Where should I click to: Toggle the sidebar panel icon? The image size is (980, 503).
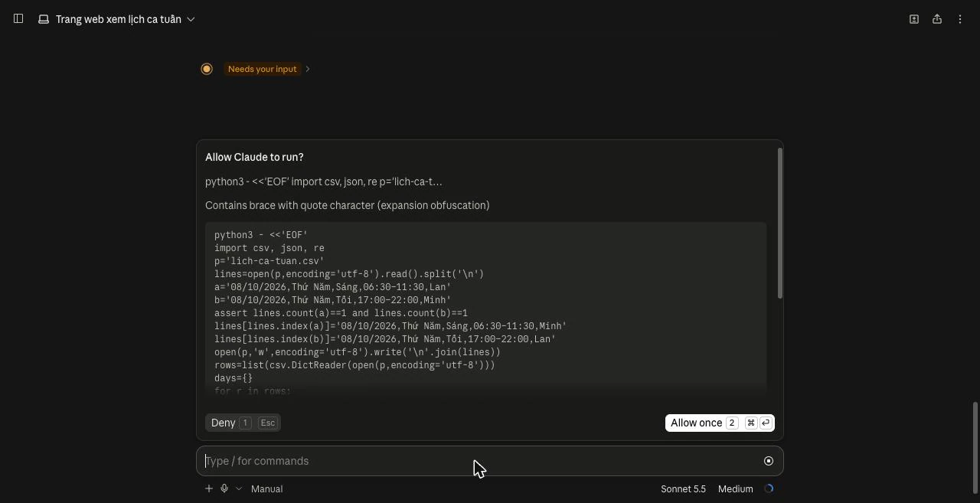tap(18, 18)
